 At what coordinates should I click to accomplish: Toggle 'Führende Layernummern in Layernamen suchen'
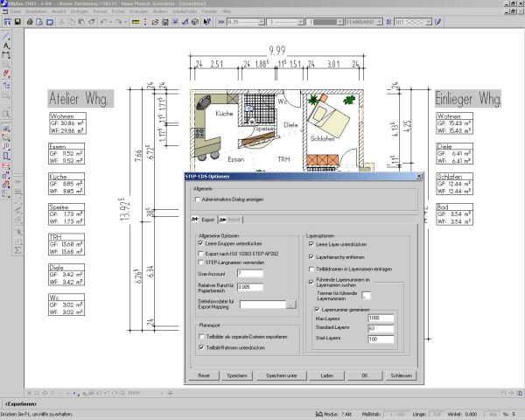coord(311,282)
